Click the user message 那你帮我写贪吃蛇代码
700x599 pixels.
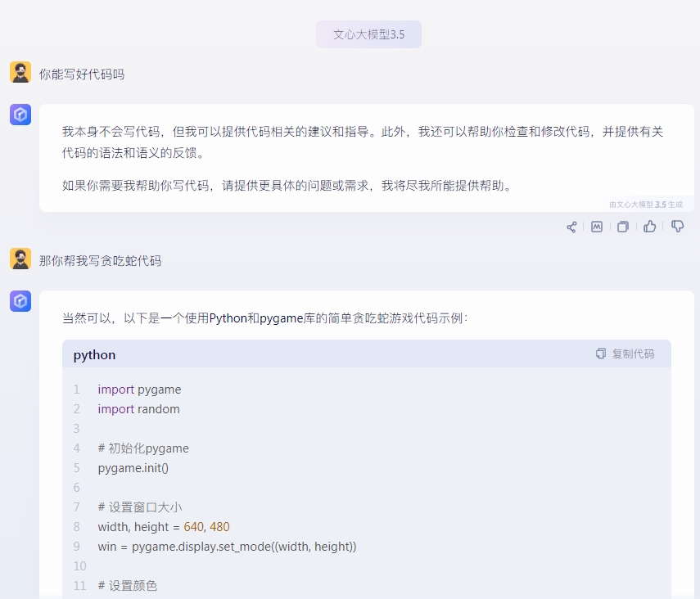click(100, 261)
